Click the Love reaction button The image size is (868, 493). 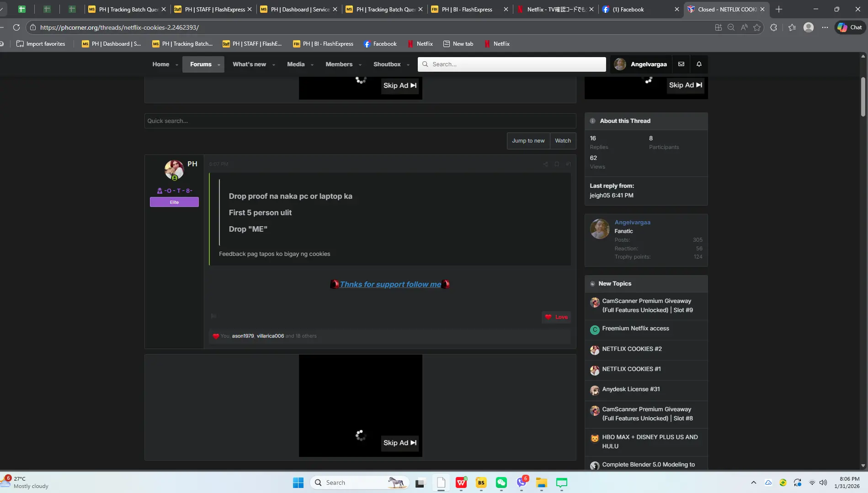pos(556,317)
